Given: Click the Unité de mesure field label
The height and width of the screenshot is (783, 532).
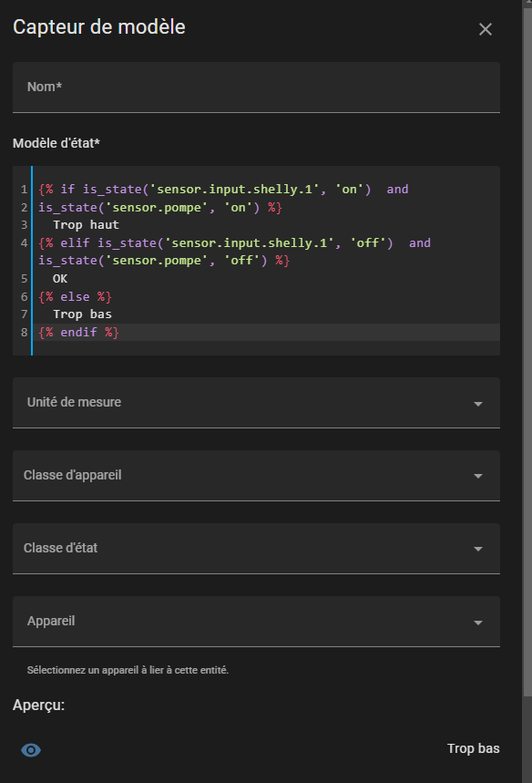Looking at the screenshot, I should point(74,402).
